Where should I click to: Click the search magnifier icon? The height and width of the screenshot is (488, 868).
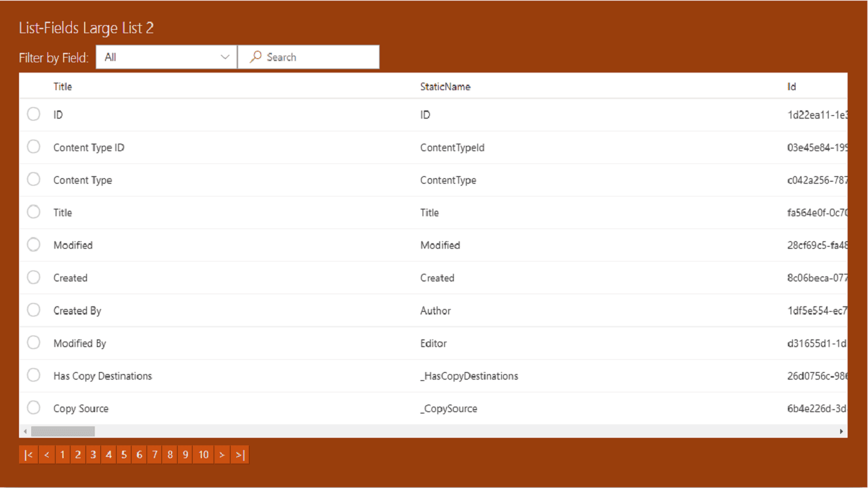pos(256,57)
